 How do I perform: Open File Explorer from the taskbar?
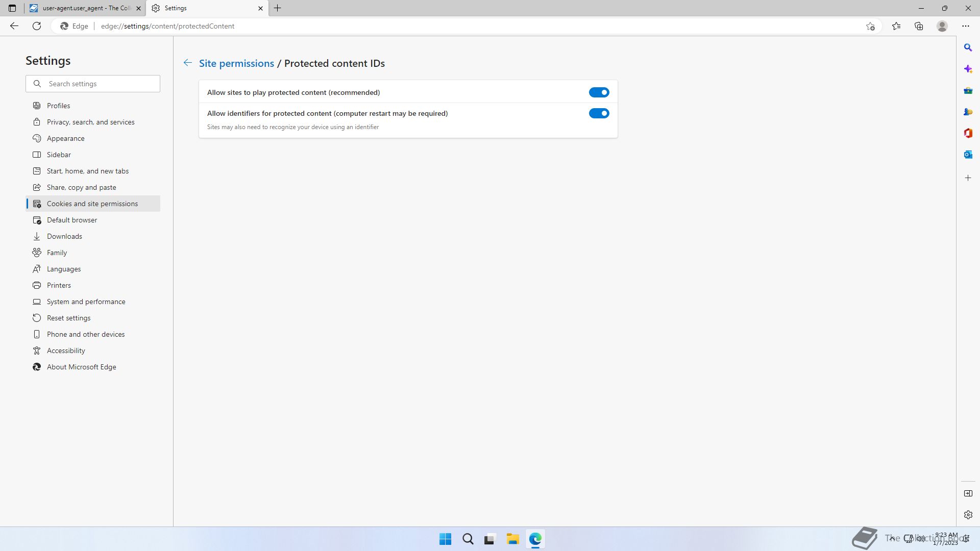[x=512, y=539]
